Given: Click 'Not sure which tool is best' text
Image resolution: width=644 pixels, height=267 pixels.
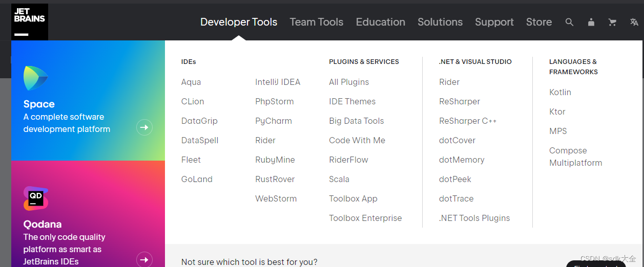Looking at the screenshot, I should [250, 262].
